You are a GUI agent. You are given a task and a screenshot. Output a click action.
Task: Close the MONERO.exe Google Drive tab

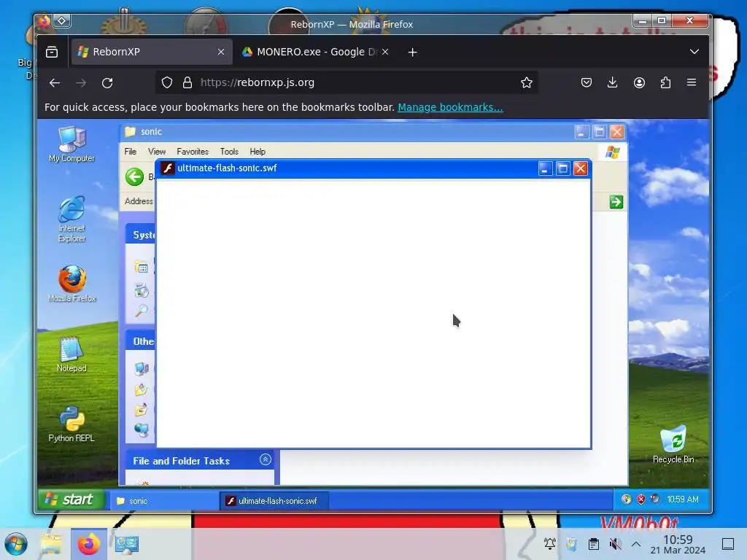pyautogui.click(x=385, y=52)
